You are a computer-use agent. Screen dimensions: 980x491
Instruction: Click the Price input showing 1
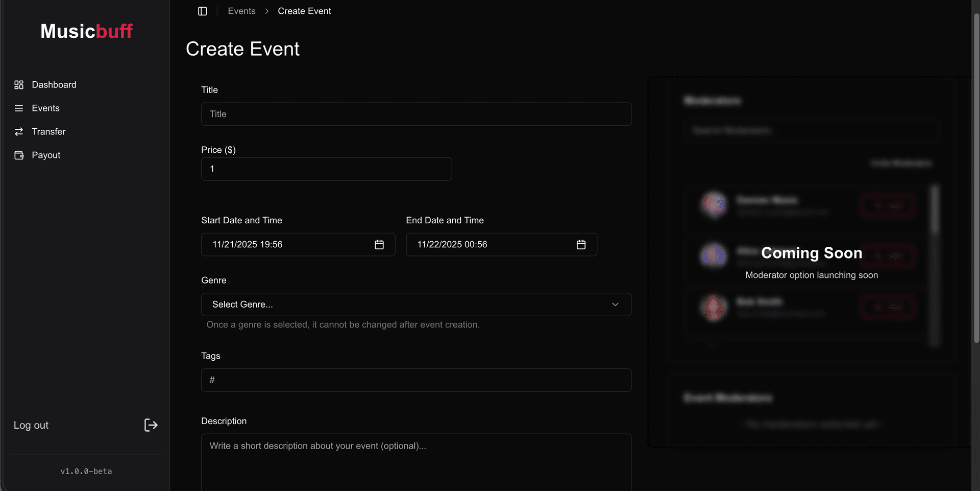click(x=326, y=169)
